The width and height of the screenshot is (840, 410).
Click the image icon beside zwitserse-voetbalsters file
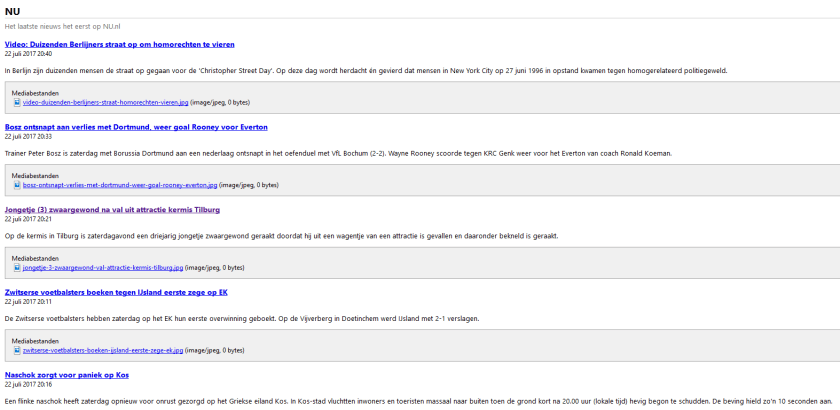pyautogui.click(x=16, y=350)
